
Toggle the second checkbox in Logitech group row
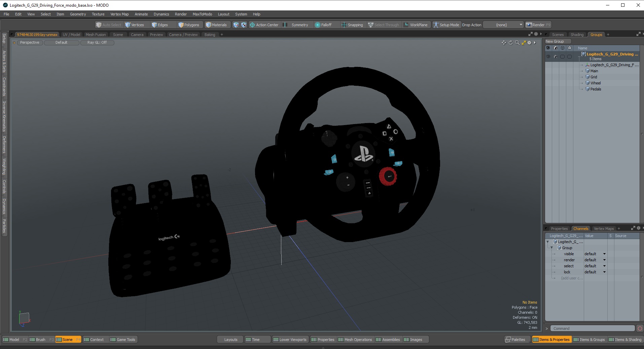[569, 56]
